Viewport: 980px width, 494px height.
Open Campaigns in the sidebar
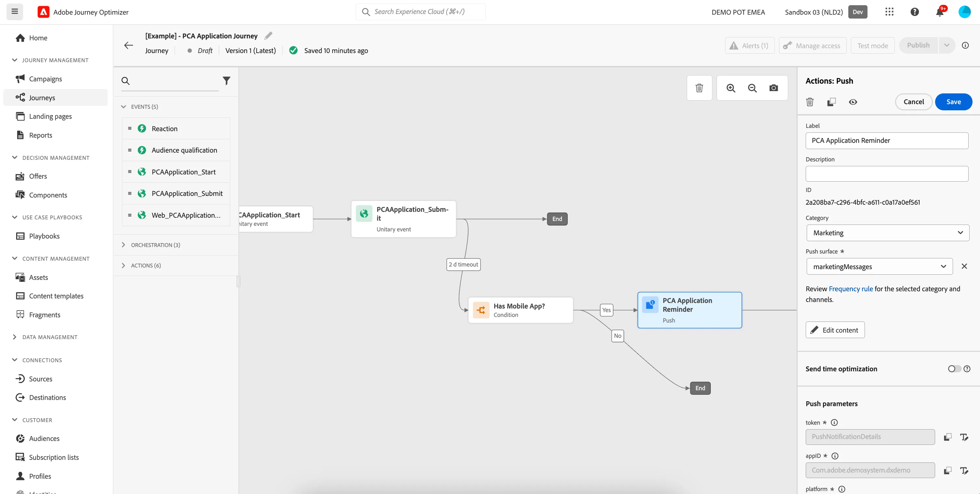coord(45,79)
